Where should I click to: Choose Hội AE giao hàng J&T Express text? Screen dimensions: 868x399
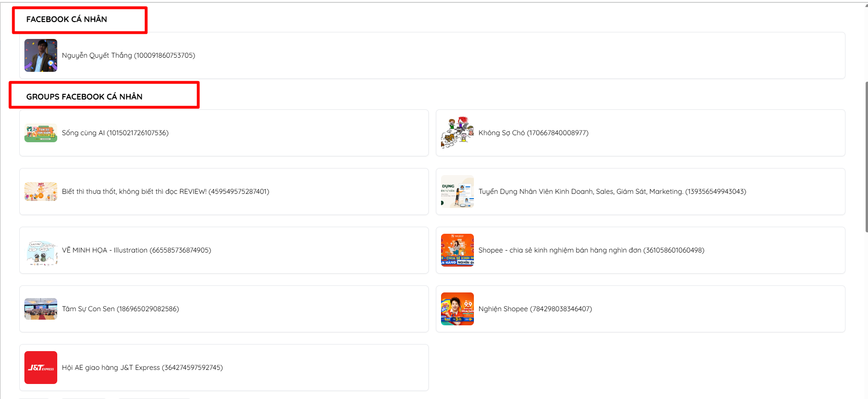(x=142, y=368)
